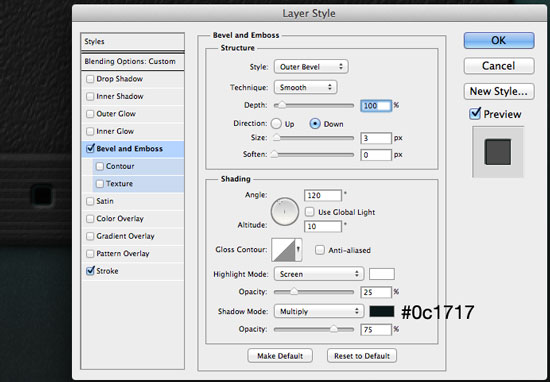Viewport: 550px width, 382px height.
Task: Click the Angle field showing 120
Action: (x=323, y=195)
